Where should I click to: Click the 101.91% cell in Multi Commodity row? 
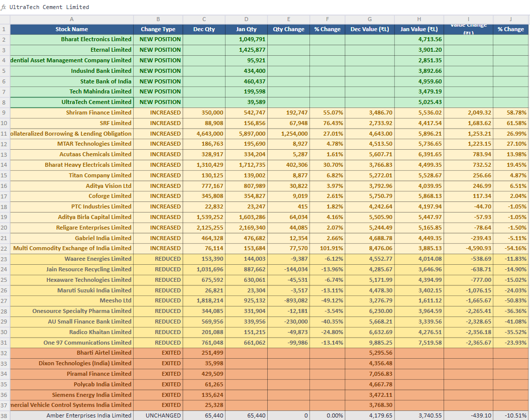[327, 248]
